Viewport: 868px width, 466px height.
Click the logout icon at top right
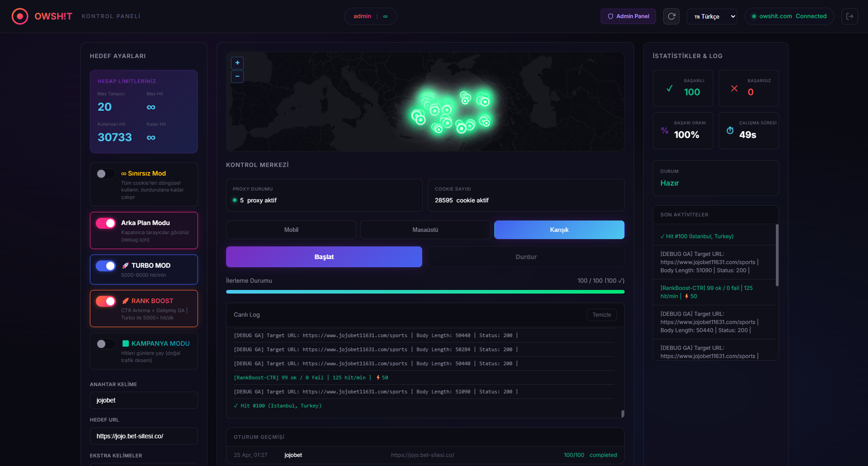[849, 16]
